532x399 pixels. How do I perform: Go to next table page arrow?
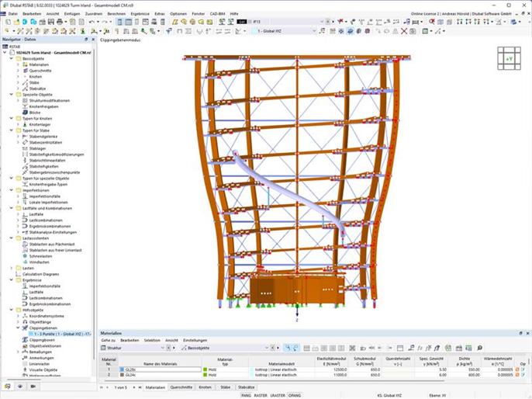click(x=133, y=387)
